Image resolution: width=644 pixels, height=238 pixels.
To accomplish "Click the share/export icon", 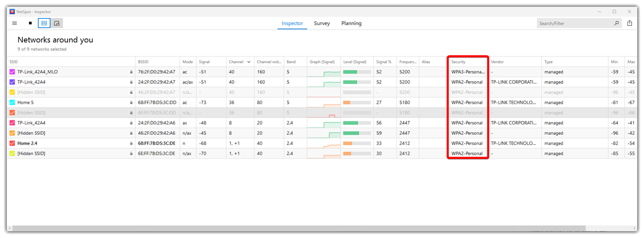I will click(629, 23).
